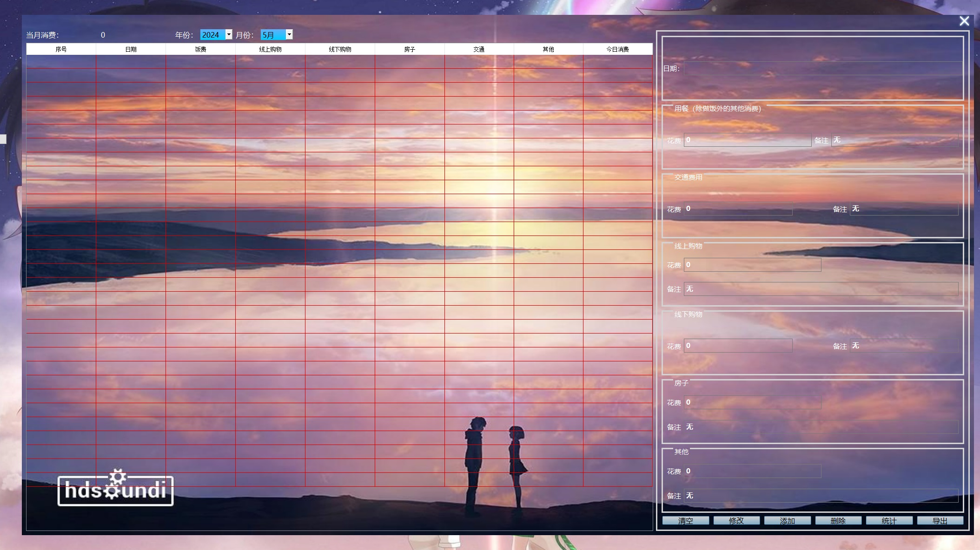The image size is (980, 550).
Task: Click the 统计 statistics button
Action: tap(889, 521)
